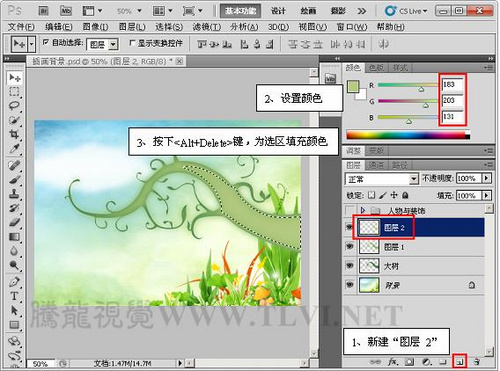Viewport: 500px width, 371px height.
Task: Open the 滤镜(T) menu
Action: (x=207, y=27)
